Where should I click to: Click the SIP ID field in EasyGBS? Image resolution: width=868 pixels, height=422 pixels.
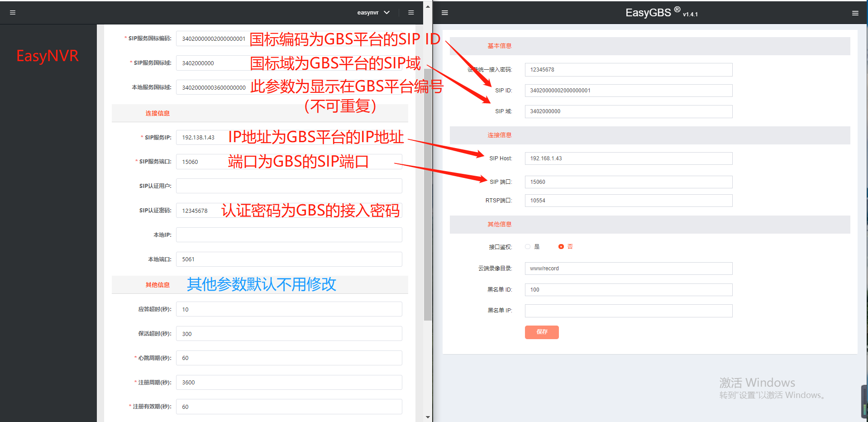pyautogui.click(x=628, y=91)
